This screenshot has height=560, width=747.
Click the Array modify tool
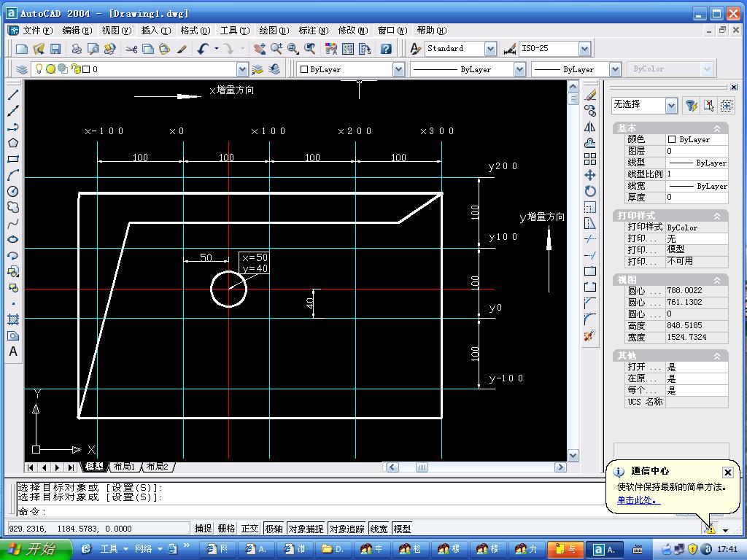[x=590, y=159]
